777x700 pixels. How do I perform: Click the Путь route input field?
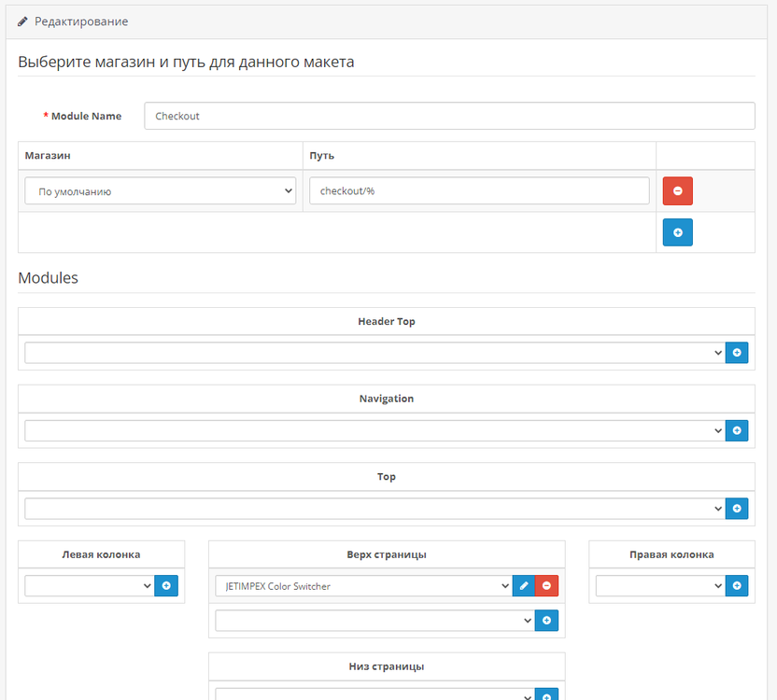click(x=479, y=191)
